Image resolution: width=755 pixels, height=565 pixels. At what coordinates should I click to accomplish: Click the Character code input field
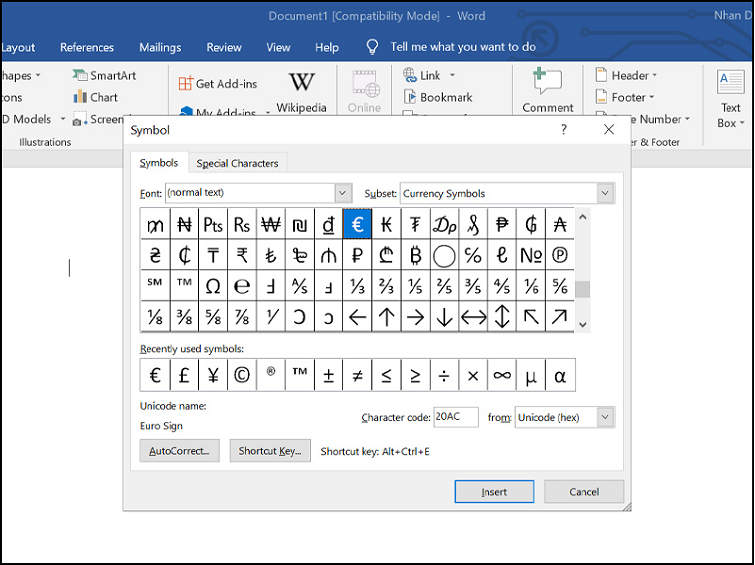[456, 417]
